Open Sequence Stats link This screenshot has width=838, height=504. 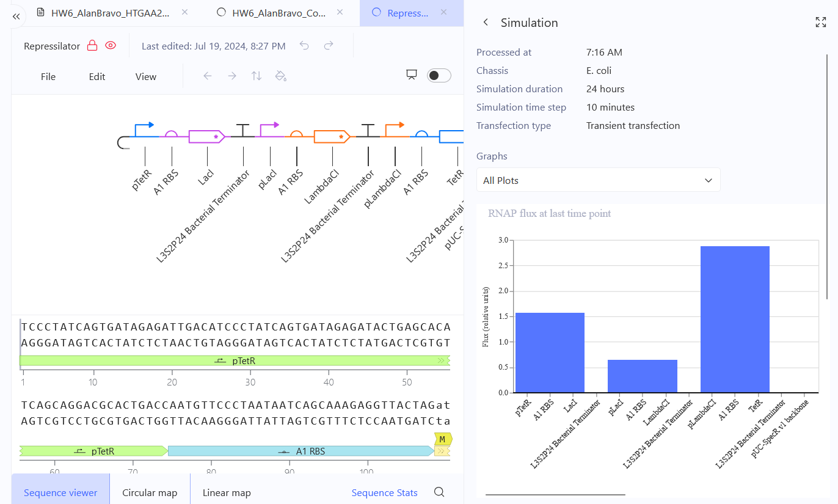coord(385,492)
